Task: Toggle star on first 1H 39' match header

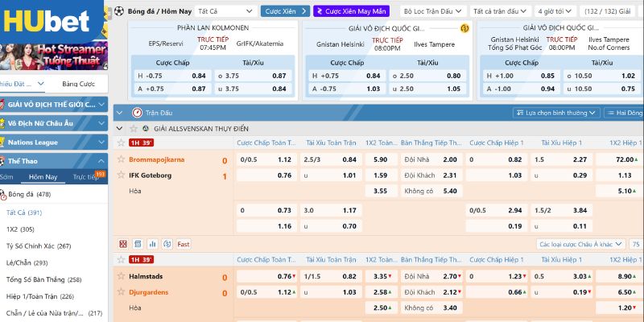Action: [121, 142]
